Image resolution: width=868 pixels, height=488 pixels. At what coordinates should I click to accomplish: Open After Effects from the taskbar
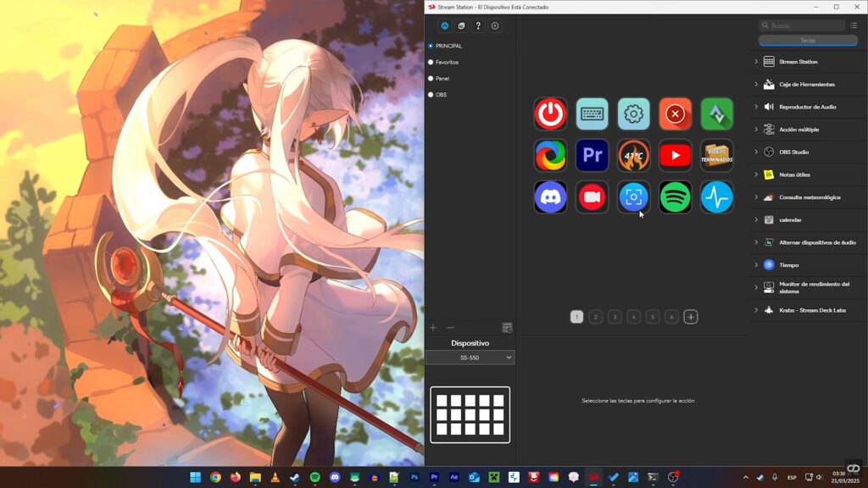(454, 477)
